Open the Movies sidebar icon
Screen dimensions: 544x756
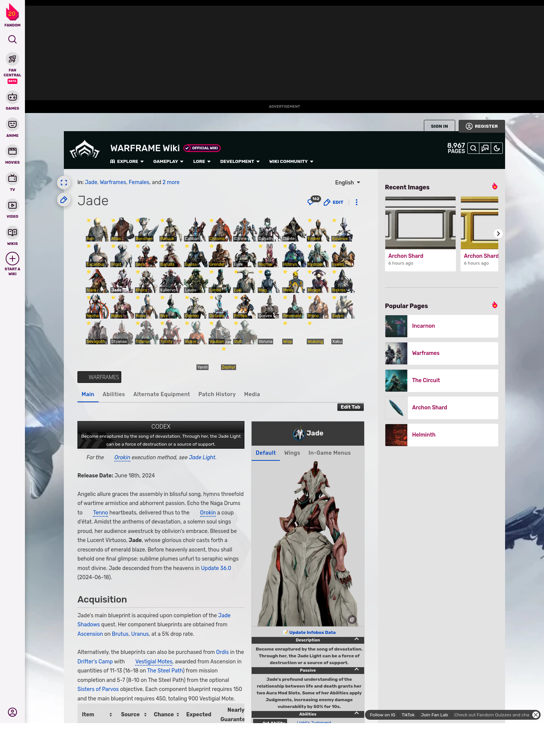pyautogui.click(x=12, y=151)
